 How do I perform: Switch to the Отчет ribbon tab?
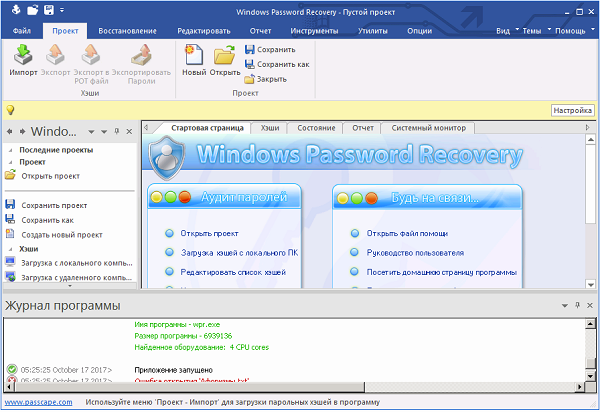click(260, 31)
